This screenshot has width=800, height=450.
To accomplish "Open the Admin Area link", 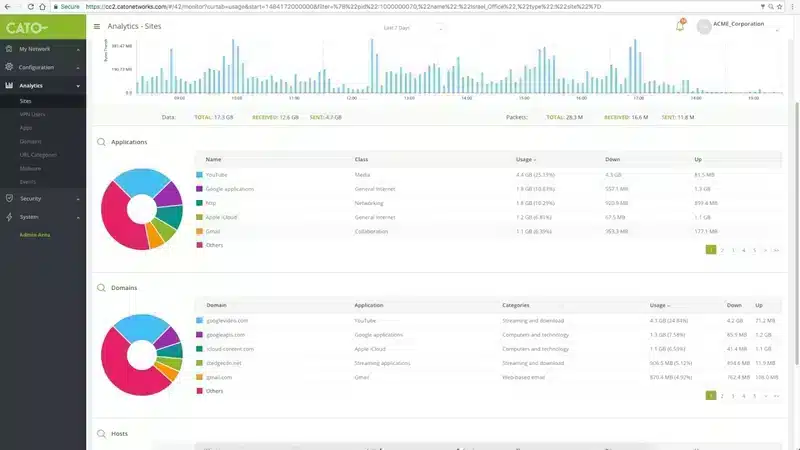I will (35, 235).
